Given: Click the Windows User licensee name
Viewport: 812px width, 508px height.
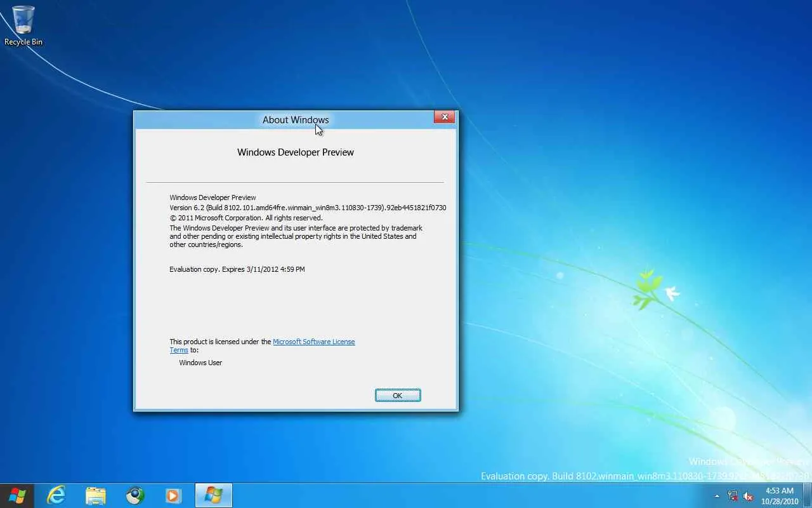Looking at the screenshot, I should [200, 363].
